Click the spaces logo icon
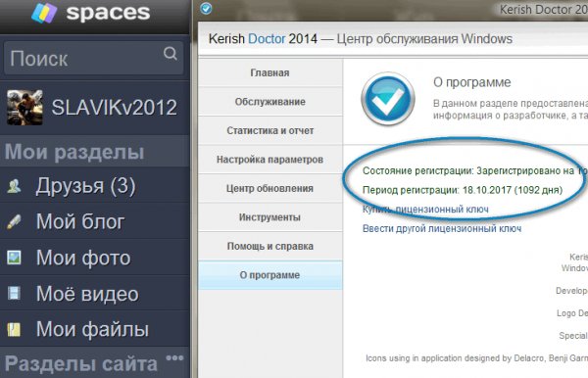The height and width of the screenshot is (378, 588). click(x=44, y=13)
